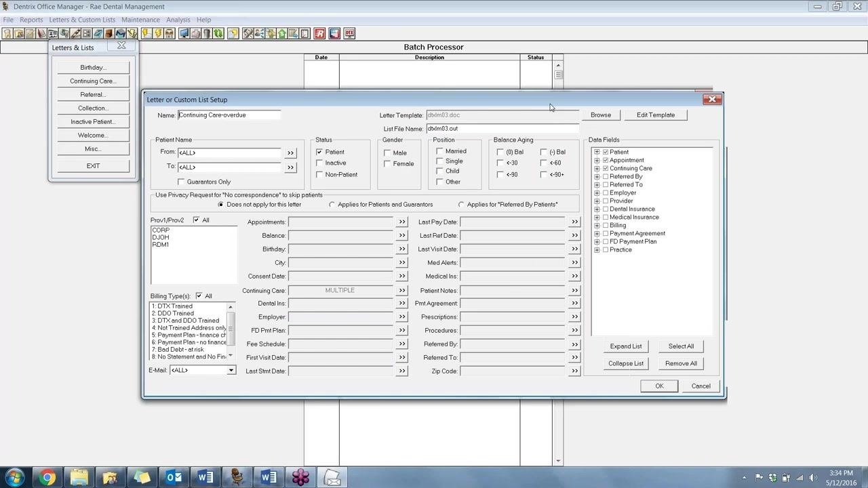This screenshot has height=488, width=868.
Task: Click the green refresh arrows toolbar icon
Action: point(218,33)
